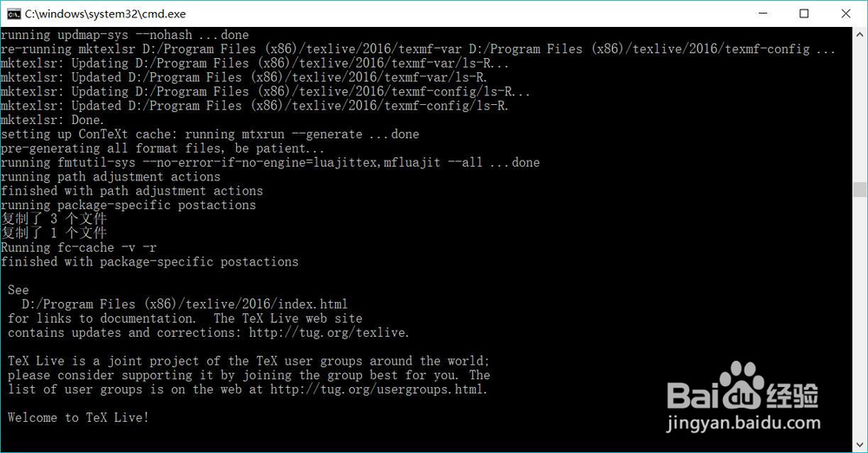Maximize the command prompt window
Screen dimensions: 868x453
pyautogui.click(x=804, y=14)
